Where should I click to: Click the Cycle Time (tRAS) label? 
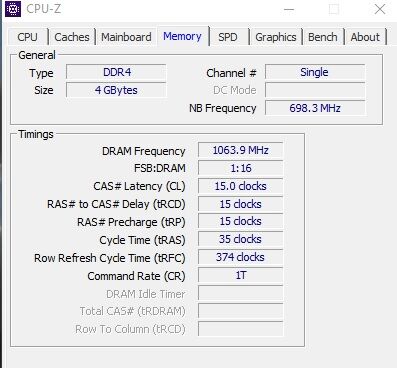point(142,240)
